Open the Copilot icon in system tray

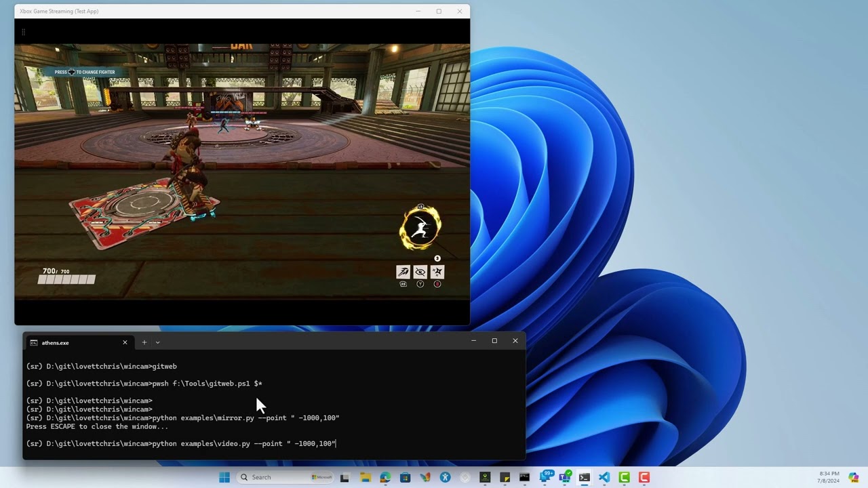tap(854, 477)
